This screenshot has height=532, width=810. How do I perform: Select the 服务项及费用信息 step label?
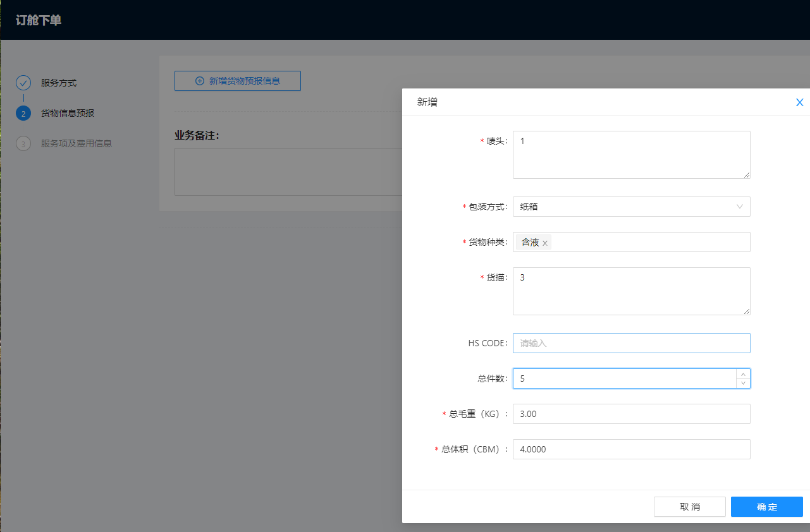[76, 143]
